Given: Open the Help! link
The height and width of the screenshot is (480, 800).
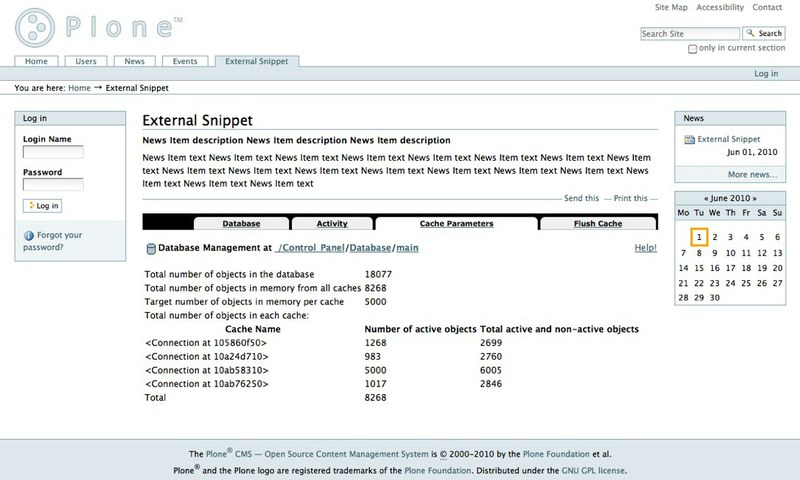Looking at the screenshot, I should (645, 247).
